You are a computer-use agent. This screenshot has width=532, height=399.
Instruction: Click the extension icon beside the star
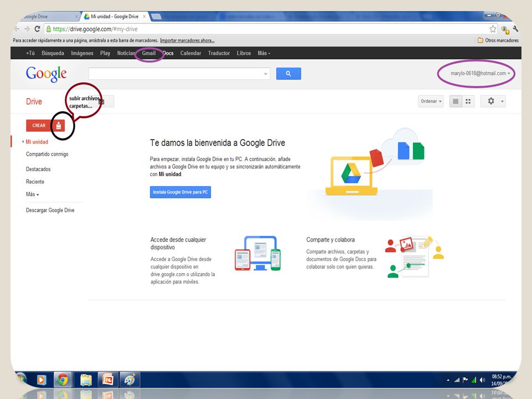pyautogui.click(x=505, y=29)
